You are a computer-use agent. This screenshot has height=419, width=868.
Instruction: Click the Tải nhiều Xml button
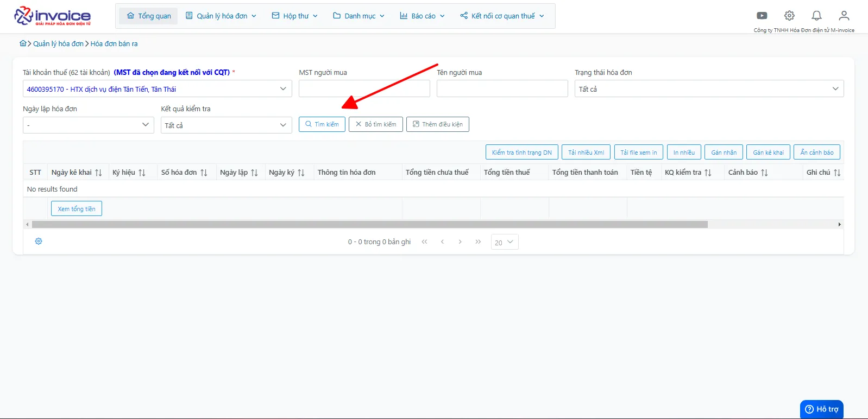tap(586, 153)
